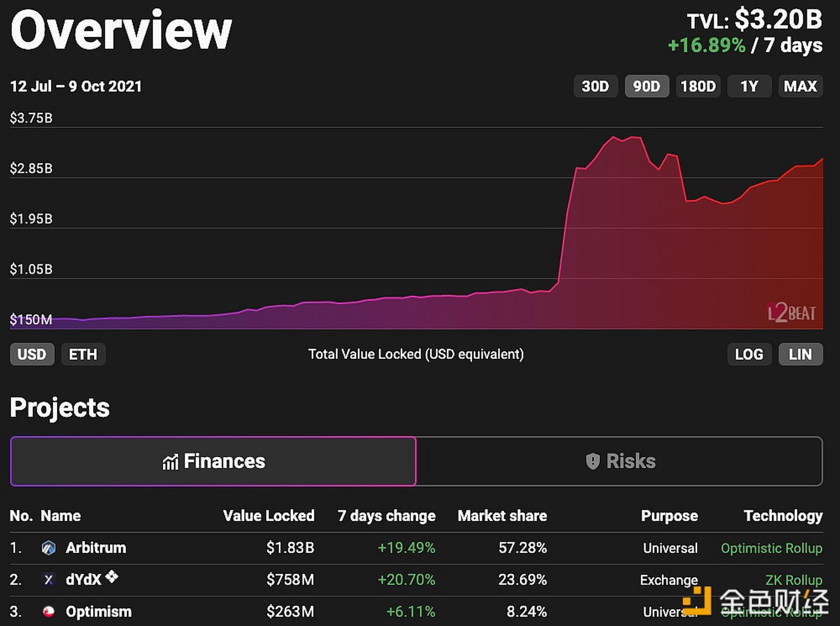The width and height of the screenshot is (840, 626).
Task: Set chart range to 180D
Action: coord(698,86)
